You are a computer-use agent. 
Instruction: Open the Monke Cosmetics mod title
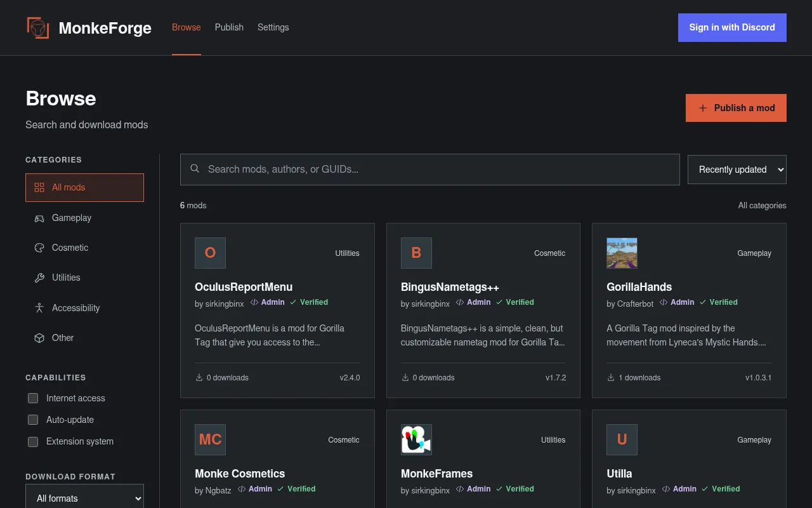point(240,474)
